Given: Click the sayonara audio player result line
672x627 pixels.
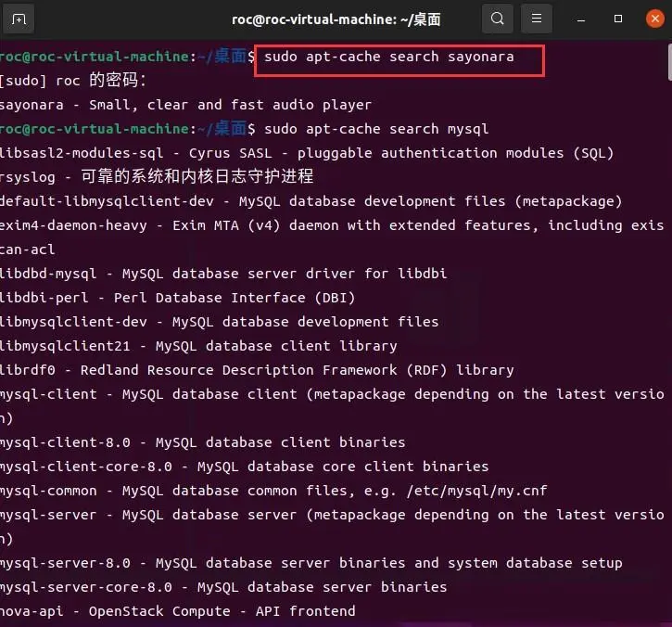Looking at the screenshot, I should [185, 105].
